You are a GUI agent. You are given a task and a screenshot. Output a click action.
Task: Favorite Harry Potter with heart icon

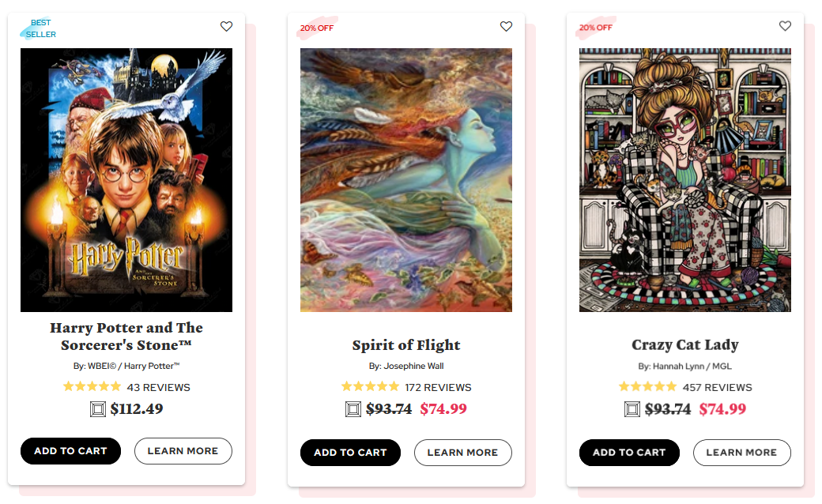tap(226, 26)
